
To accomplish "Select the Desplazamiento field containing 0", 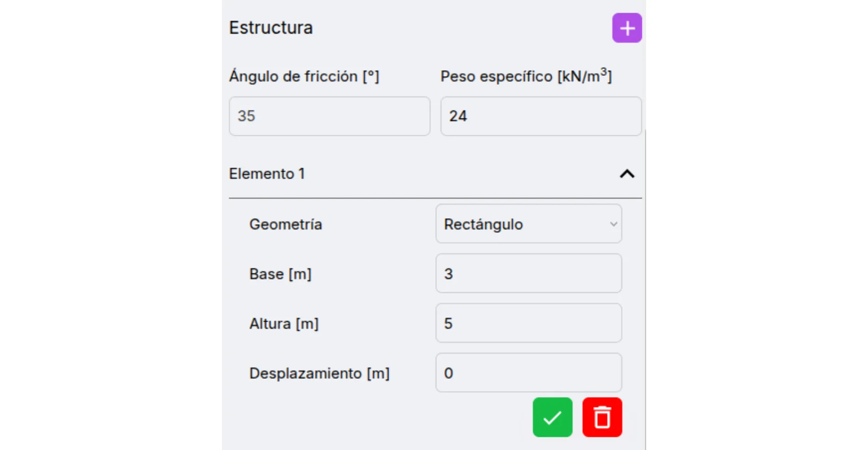I will click(528, 373).
